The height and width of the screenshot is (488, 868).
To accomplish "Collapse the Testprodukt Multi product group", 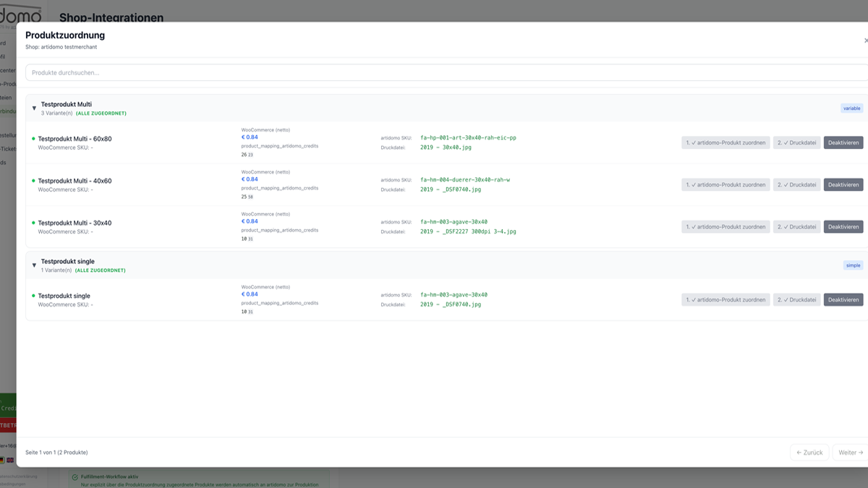I will (x=34, y=108).
